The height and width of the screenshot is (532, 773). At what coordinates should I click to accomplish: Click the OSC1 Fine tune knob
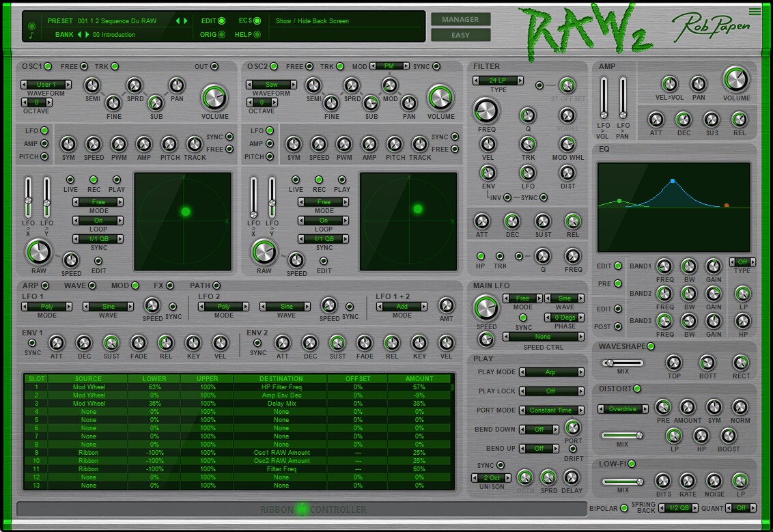[x=113, y=103]
